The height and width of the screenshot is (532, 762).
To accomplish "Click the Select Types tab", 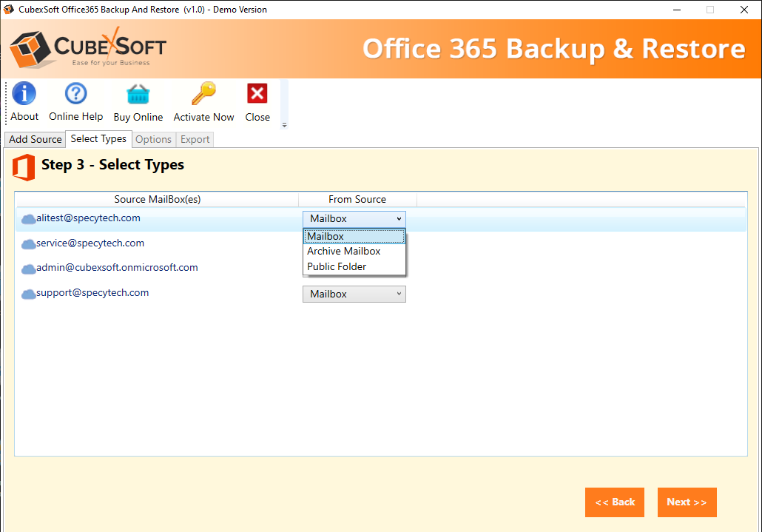I will (x=98, y=138).
